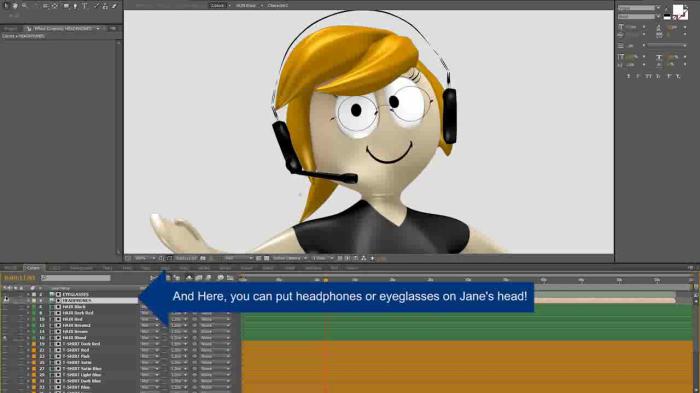Switch to the Project panel tab
The width and height of the screenshot is (700, 393).
tap(10, 29)
